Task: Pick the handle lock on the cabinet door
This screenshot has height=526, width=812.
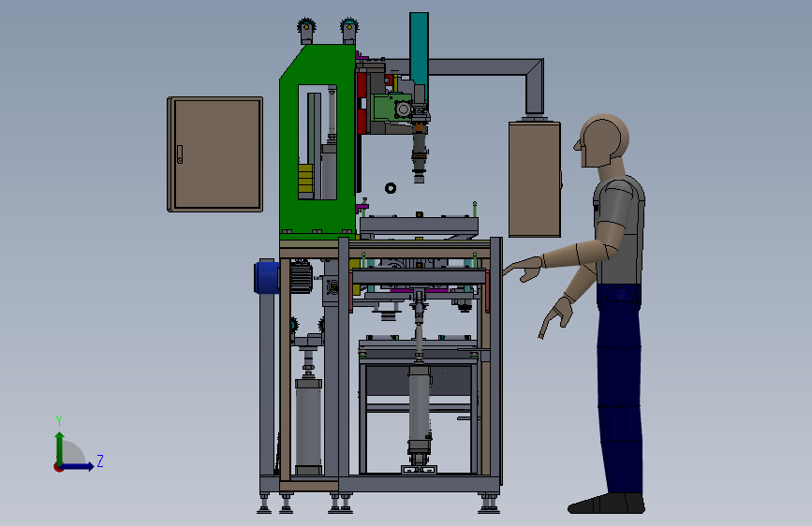Action: pyautogui.click(x=180, y=154)
